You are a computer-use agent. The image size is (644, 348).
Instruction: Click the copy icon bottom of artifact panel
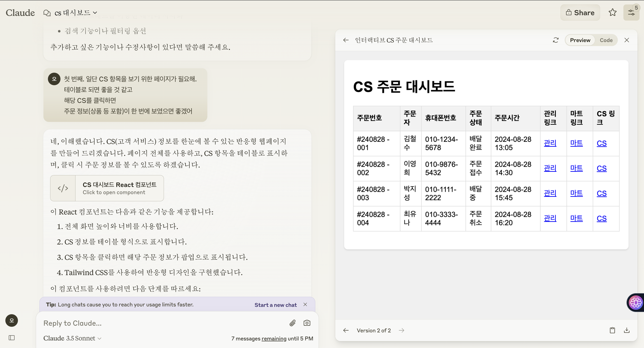612,330
